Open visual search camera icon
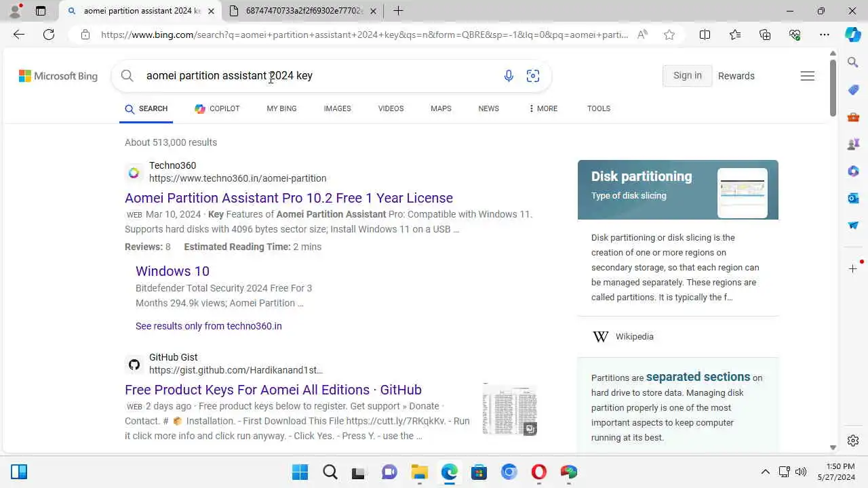 coord(533,76)
